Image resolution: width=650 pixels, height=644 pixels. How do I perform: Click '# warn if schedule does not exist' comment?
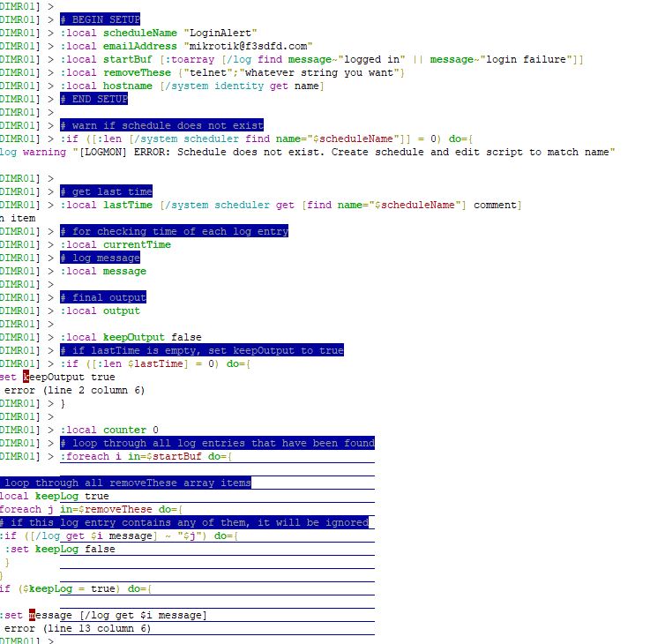click(x=161, y=125)
